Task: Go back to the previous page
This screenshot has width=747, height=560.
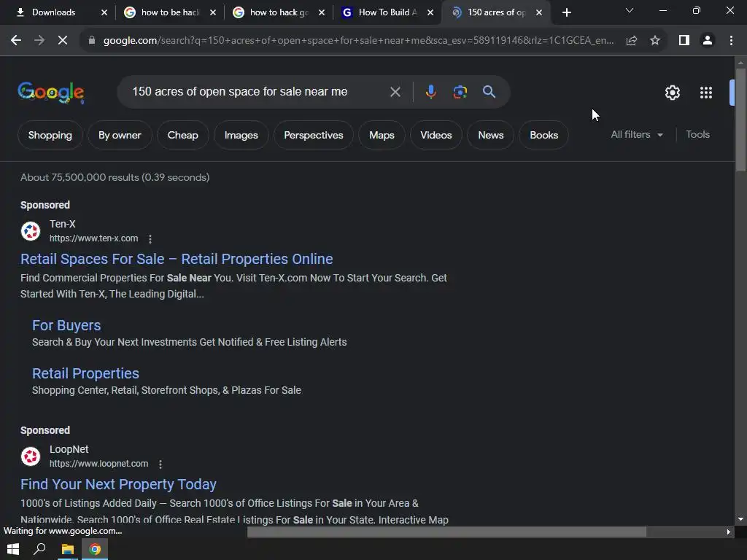Action: 16,41
